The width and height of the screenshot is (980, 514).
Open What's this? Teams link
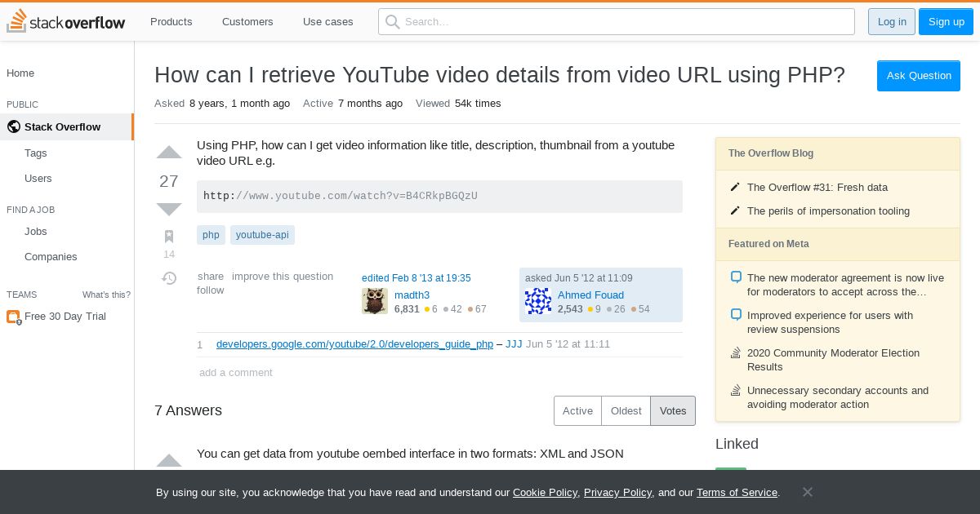point(106,295)
